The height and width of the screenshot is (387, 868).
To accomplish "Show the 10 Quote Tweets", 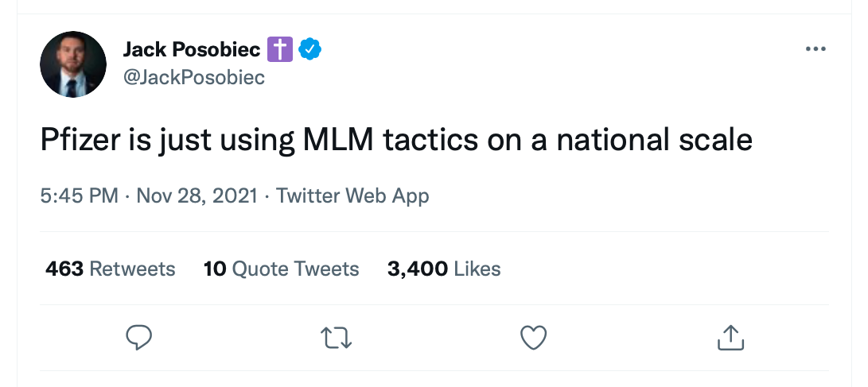I will point(282,269).
